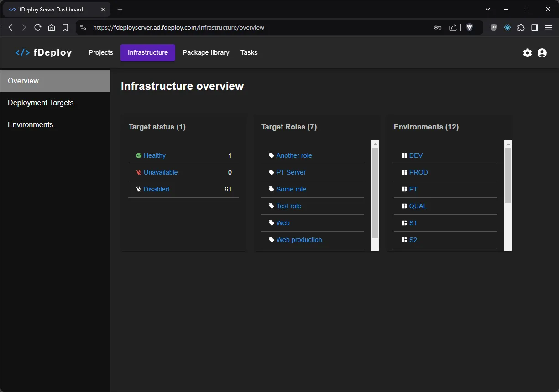The image size is (559, 392).
Task: Click the user account icon
Action: pyautogui.click(x=542, y=53)
